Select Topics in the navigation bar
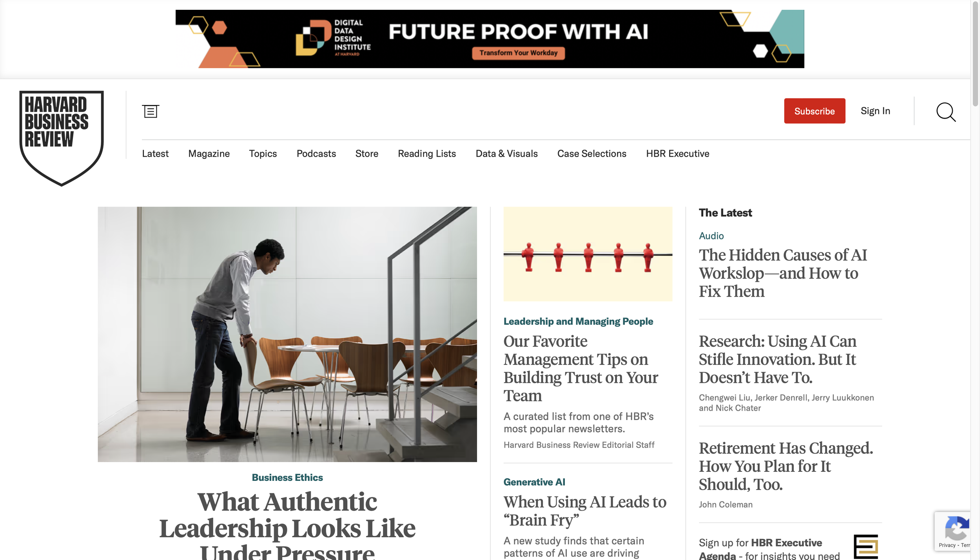 pos(263,154)
